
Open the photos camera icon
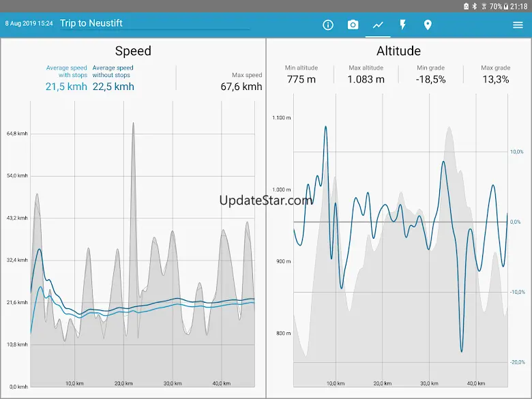[x=353, y=25]
